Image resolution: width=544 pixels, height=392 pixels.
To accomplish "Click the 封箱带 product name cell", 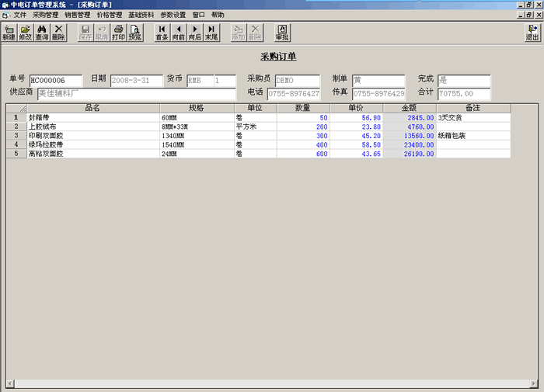I will (93, 117).
